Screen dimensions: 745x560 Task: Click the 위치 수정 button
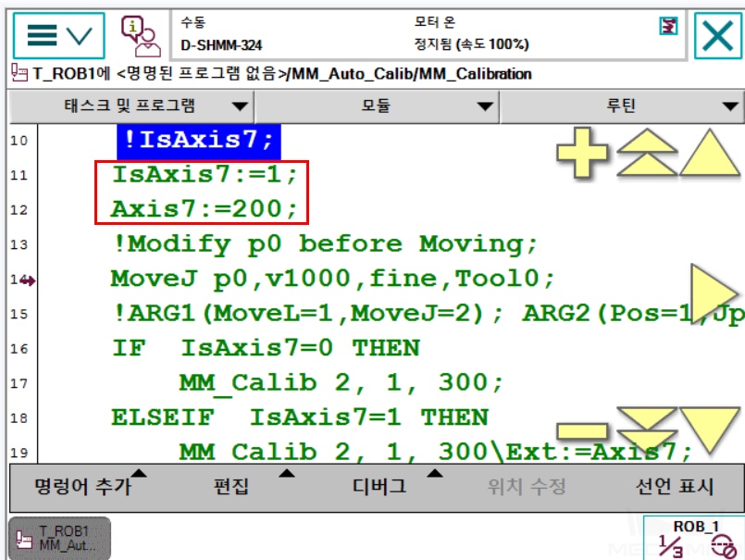pos(527,486)
